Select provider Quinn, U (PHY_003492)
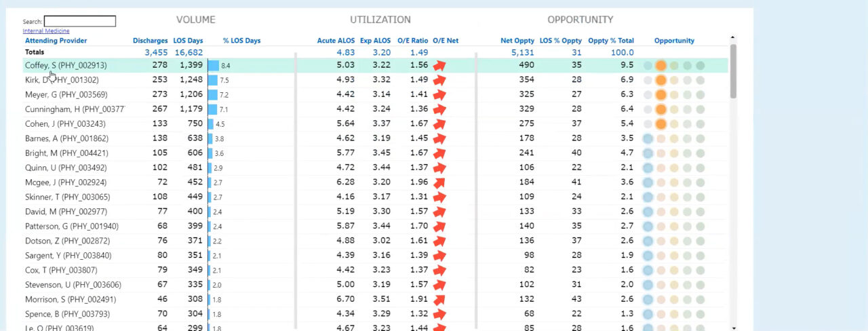Screen dimensions: 868x331 (x=66, y=168)
